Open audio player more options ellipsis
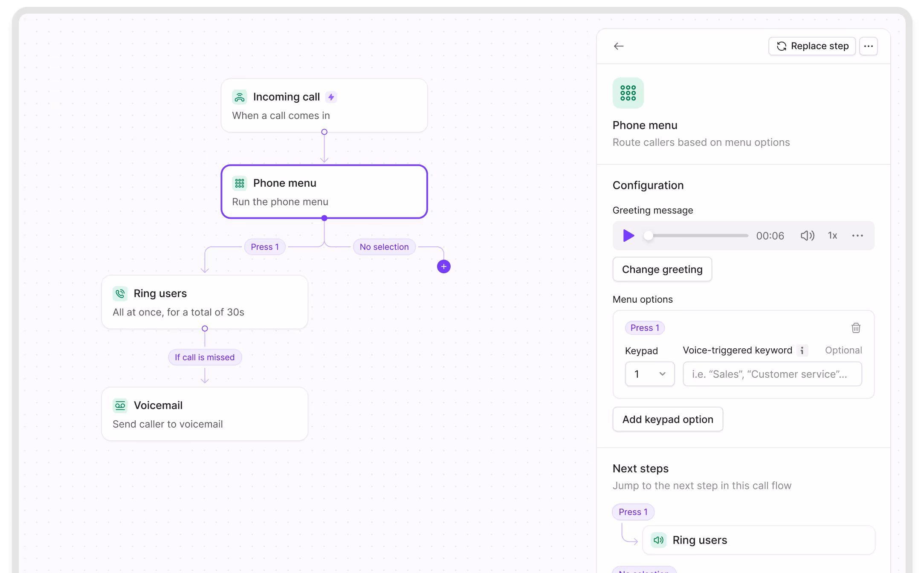The width and height of the screenshot is (924, 573). 857,236
